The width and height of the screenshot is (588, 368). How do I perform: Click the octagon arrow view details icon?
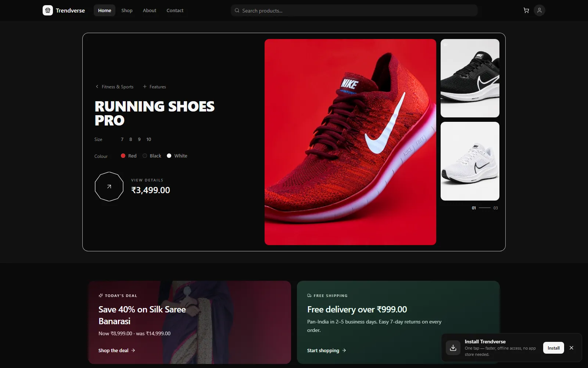[109, 187]
